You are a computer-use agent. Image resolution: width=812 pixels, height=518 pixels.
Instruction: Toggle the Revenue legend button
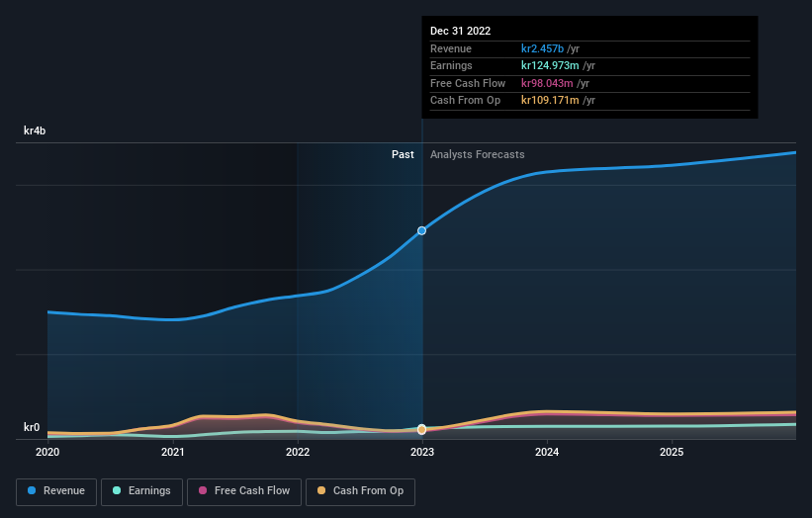tap(56, 491)
